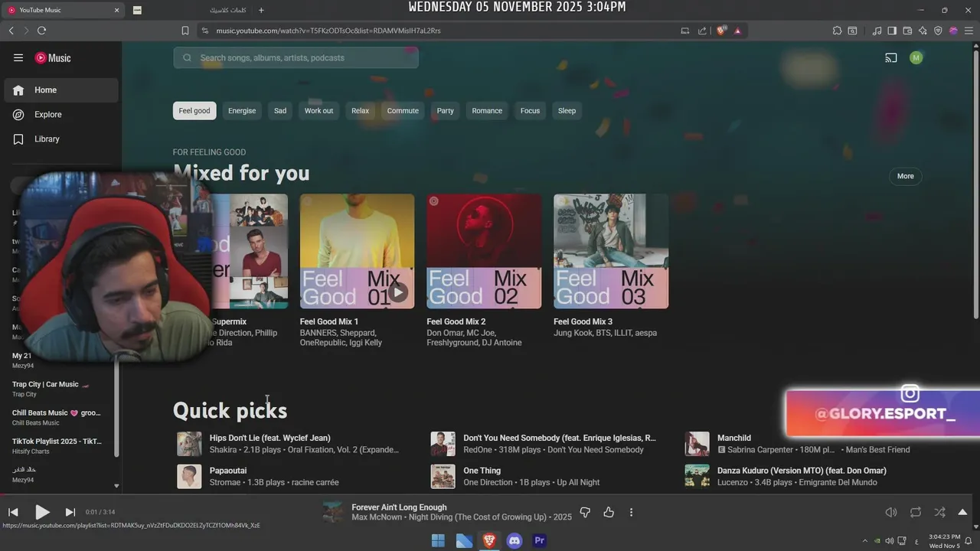Play One Thing by One Direction
The image size is (980, 551).
pos(482,471)
